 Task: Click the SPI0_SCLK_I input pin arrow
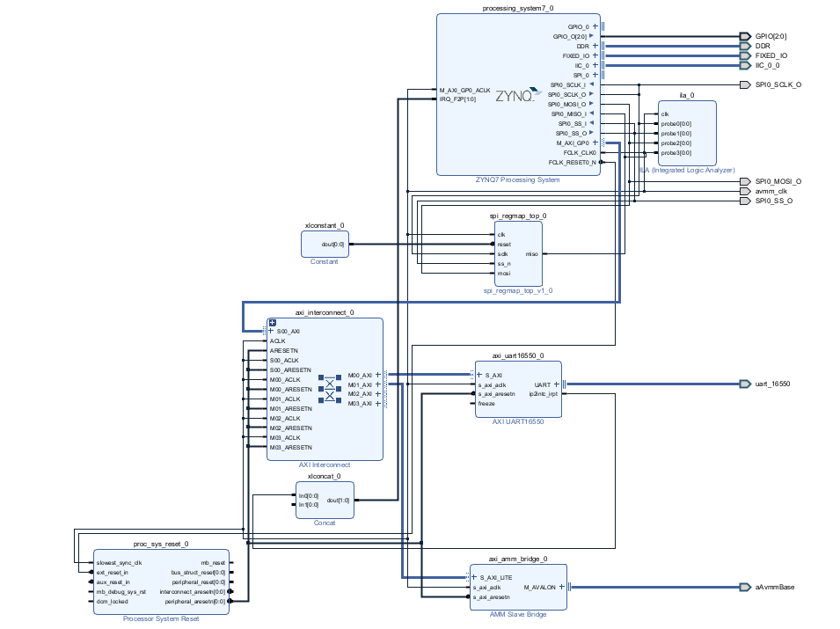tap(591, 84)
